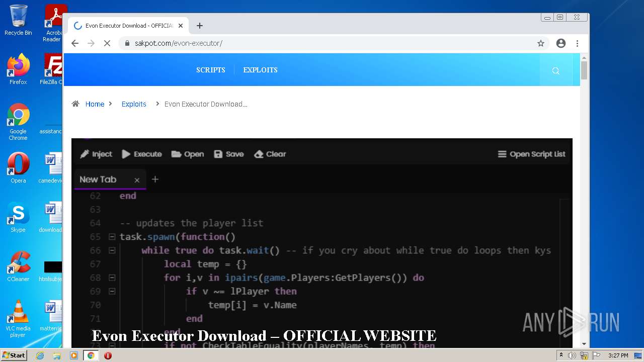Go to Home breadcrumb link

point(95,104)
